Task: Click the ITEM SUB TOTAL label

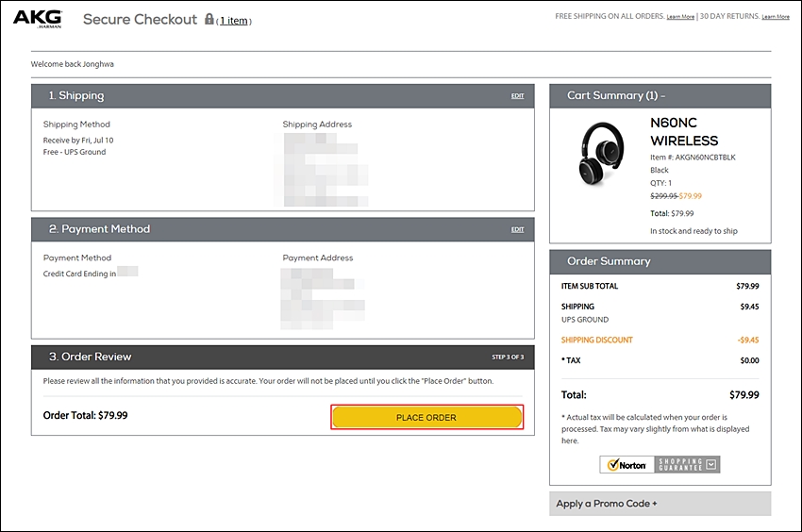Action: (x=590, y=287)
